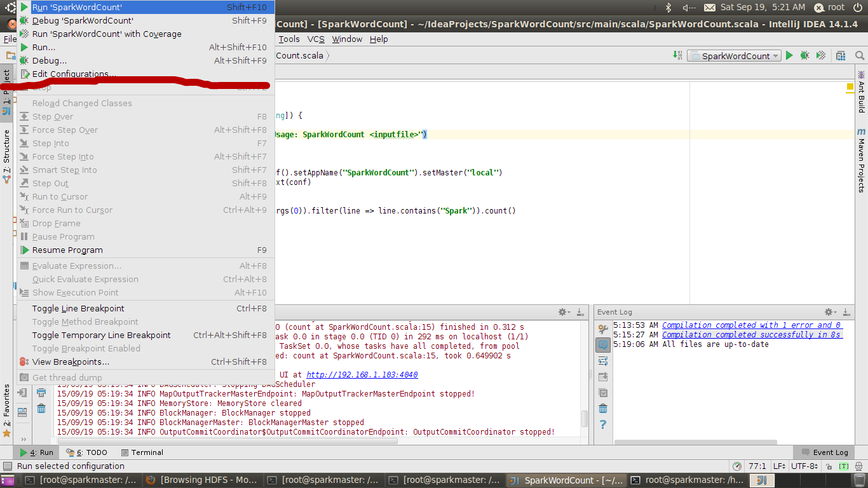Select Run 'SparkWordCount' with Coverage
This screenshot has height=488, width=868.
point(146,34)
